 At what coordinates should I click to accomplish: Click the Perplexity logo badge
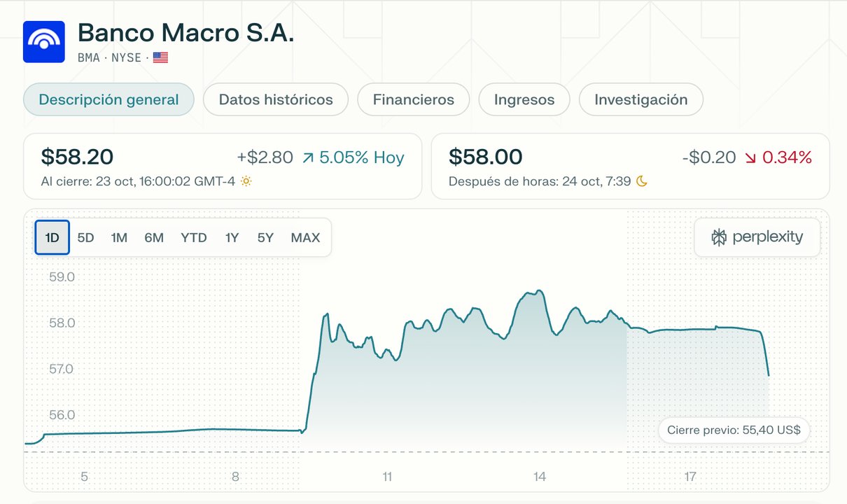point(757,237)
